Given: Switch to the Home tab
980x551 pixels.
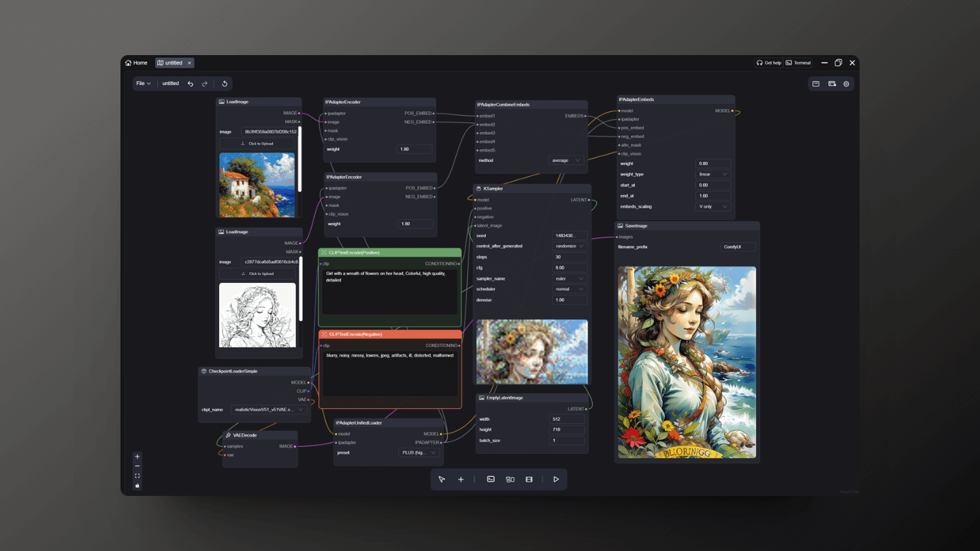Looking at the screenshot, I should [x=136, y=63].
